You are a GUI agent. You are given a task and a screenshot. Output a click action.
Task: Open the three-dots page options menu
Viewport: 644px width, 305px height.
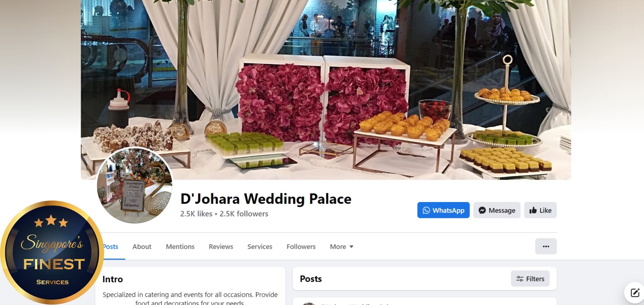coord(546,246)
